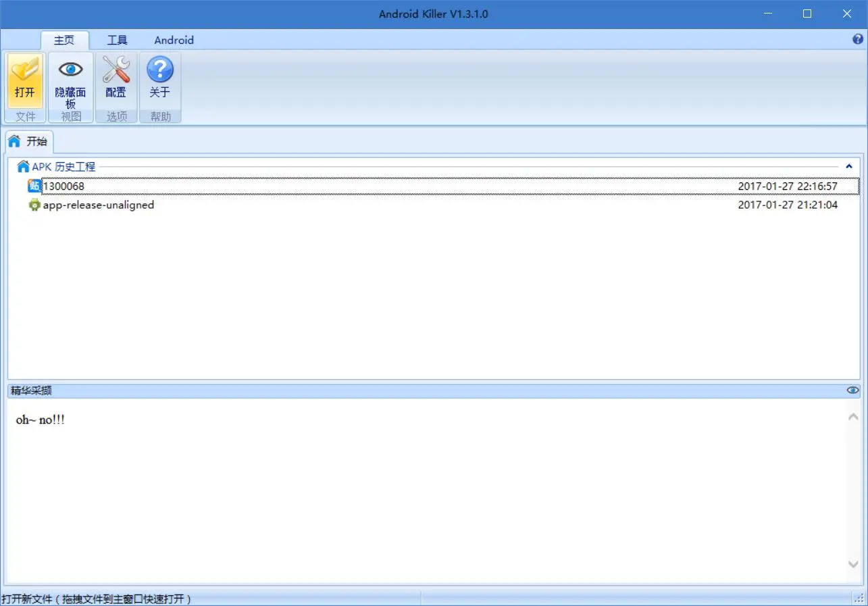Click scroll down arrow in 精华采撷 panel

[853, 564]
